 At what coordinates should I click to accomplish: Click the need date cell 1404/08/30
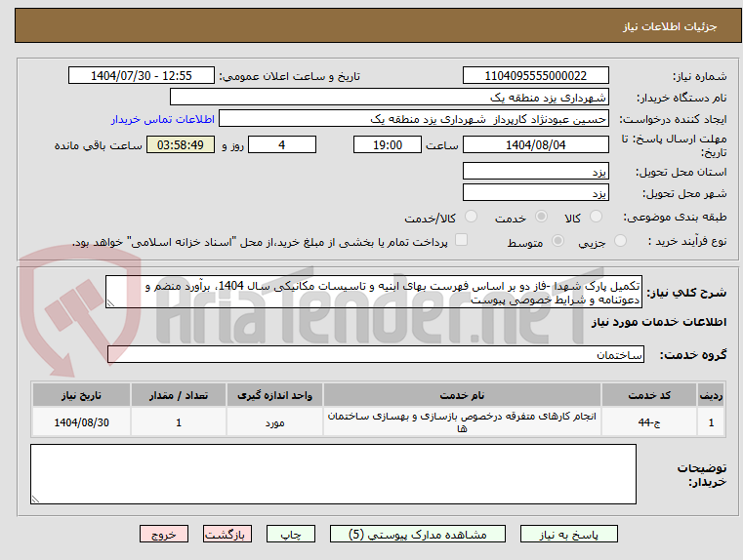[81, 422]
